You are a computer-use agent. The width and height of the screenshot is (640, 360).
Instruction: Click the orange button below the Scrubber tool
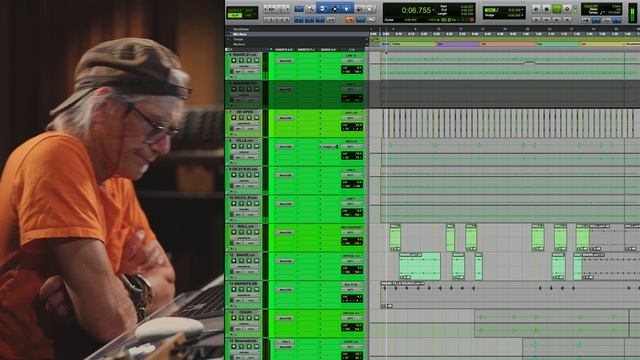[x=349, y=20]
